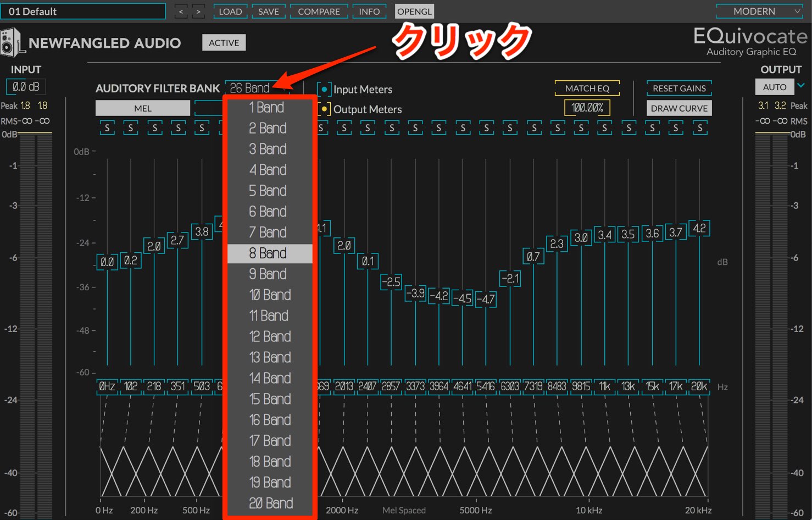Viewport: 812px width, 520px height.
Task: Pick the 14 Band option
Action: click(x=270, y=378)
